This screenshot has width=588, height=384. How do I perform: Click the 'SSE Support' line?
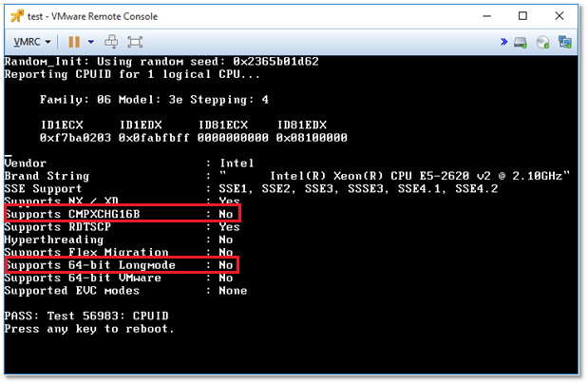[x=251, y=188]
